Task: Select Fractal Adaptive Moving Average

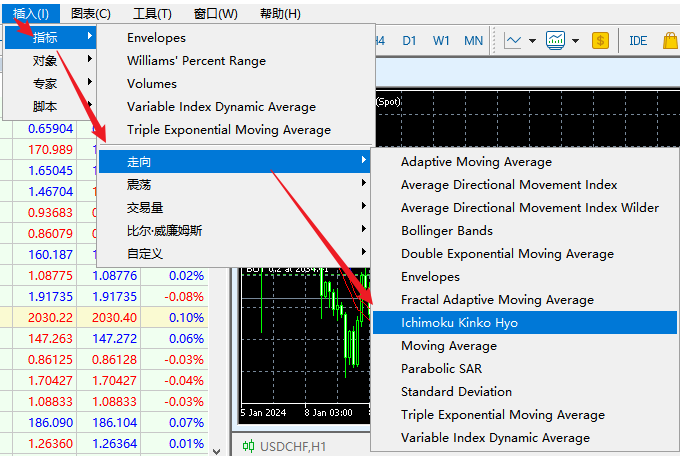Action: (x=525, y=300)
